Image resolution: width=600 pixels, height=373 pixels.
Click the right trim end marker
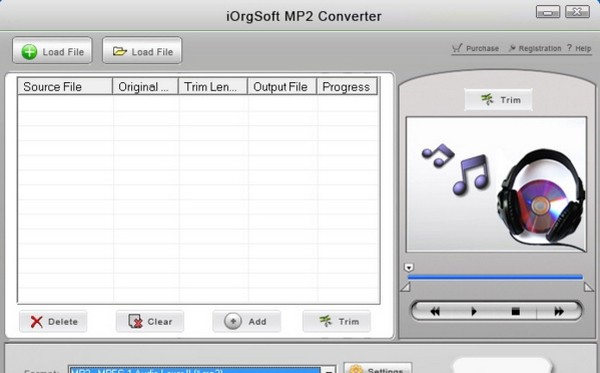point(589,287)
